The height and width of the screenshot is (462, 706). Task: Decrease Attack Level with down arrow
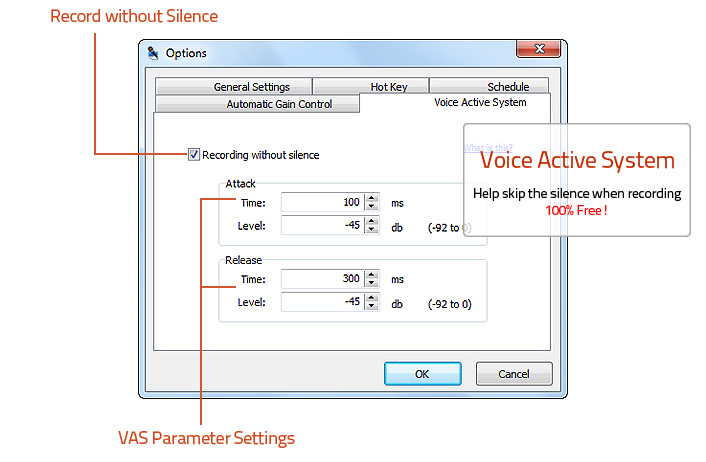371,229
